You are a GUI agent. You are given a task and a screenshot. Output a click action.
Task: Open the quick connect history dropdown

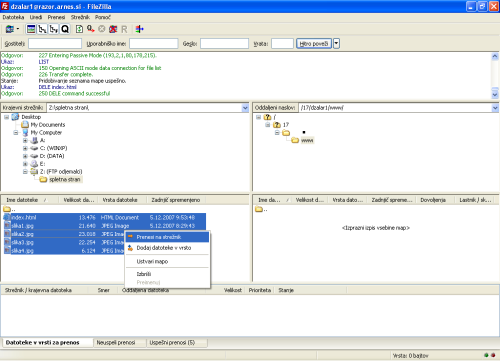[x=336, y=44]
